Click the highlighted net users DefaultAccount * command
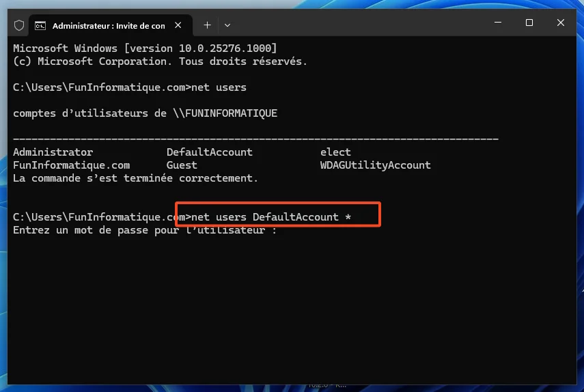This screenshot has height=392, width=584. [272, 216]
